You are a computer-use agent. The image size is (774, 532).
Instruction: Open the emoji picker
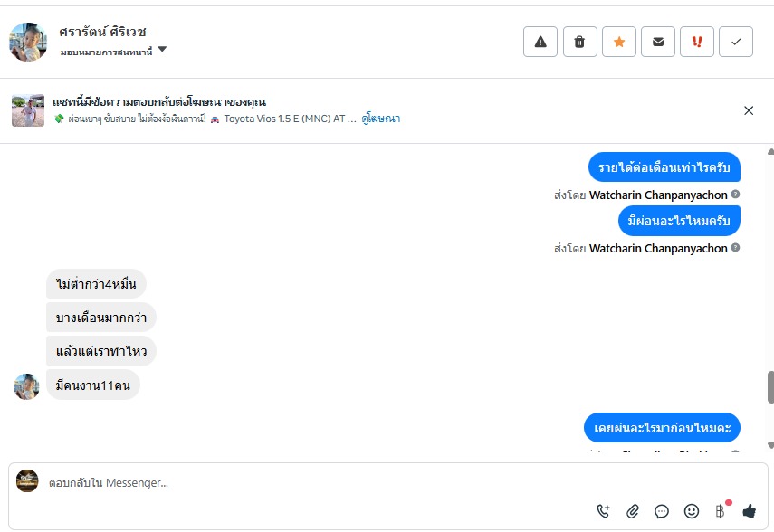pos(691,511)
